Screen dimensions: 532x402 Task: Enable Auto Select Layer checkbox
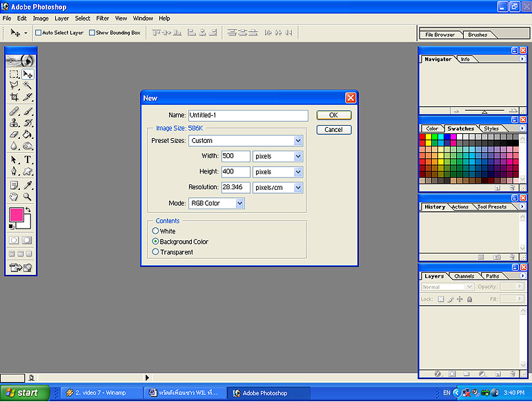click(39, 32)
